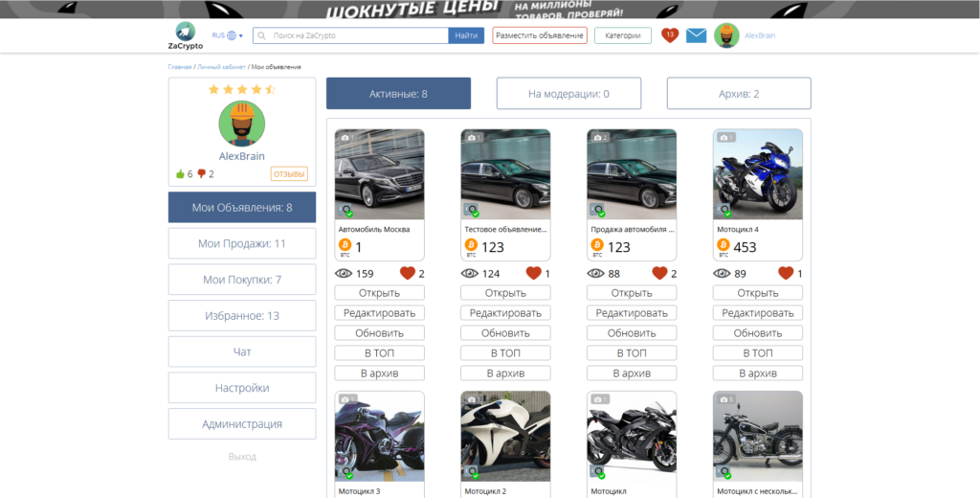Click the views eye icon with 159
Screen dimensions: 980x498
[344, 273]
